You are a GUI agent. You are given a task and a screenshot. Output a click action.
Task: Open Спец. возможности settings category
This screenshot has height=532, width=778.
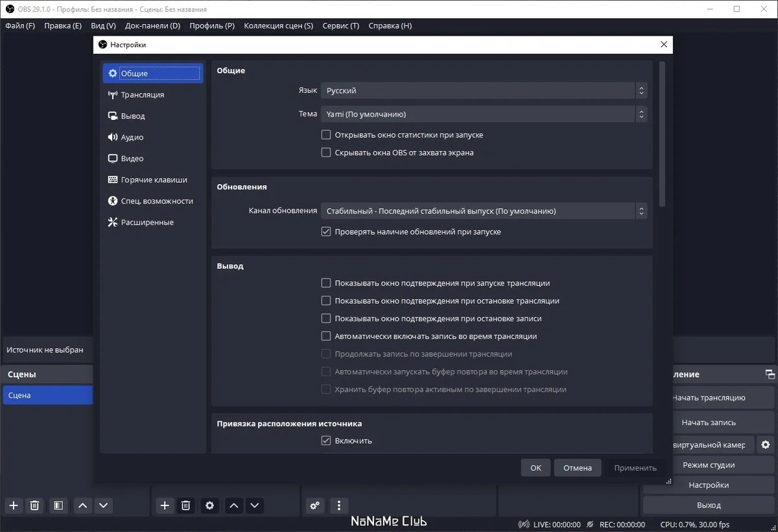point(153,201)
